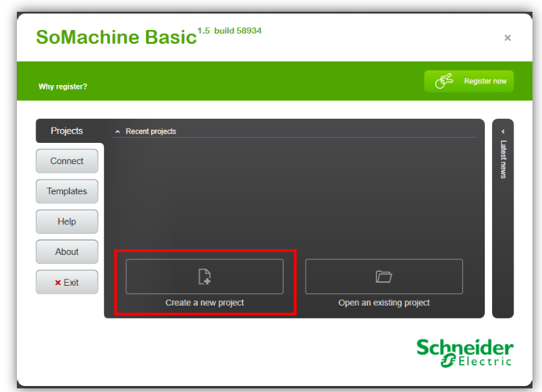Click the Exit button
The width and height of the screenshot is (542, 392).
click(67, 282)
